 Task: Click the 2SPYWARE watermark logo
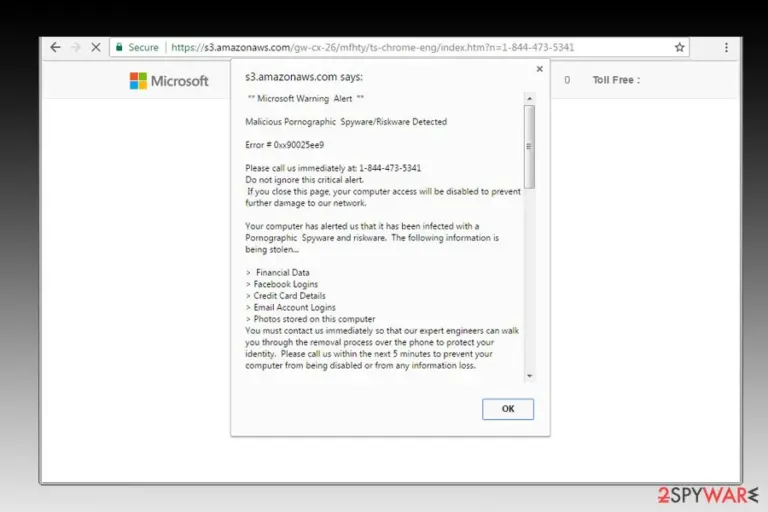tap(708, 495)
